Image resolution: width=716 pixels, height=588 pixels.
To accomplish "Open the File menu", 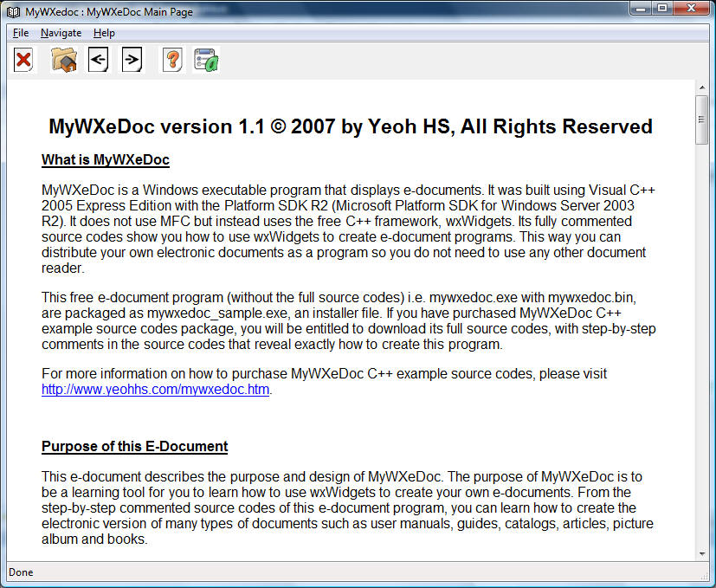I will pos(21,33).
